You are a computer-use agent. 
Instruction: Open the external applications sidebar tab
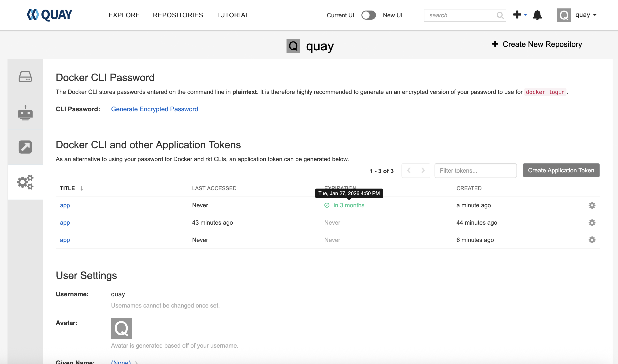[x=25, y=147]
